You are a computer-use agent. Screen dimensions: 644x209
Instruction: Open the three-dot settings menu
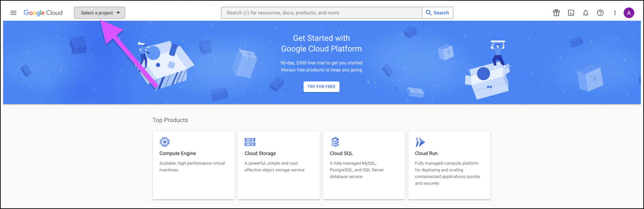pyautogui.click(x=615, y=13)
